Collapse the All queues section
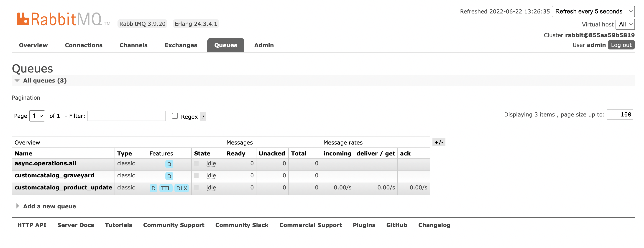 point(45,81)
